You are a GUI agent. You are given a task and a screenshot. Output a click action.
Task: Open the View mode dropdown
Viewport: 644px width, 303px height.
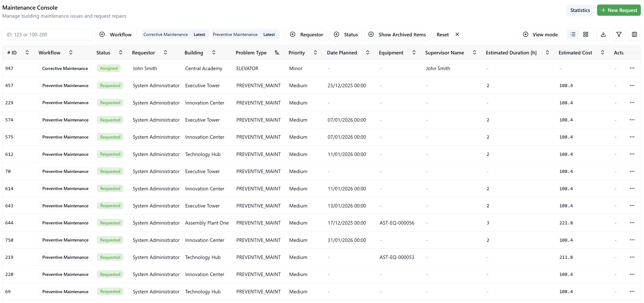click(540, 35)
